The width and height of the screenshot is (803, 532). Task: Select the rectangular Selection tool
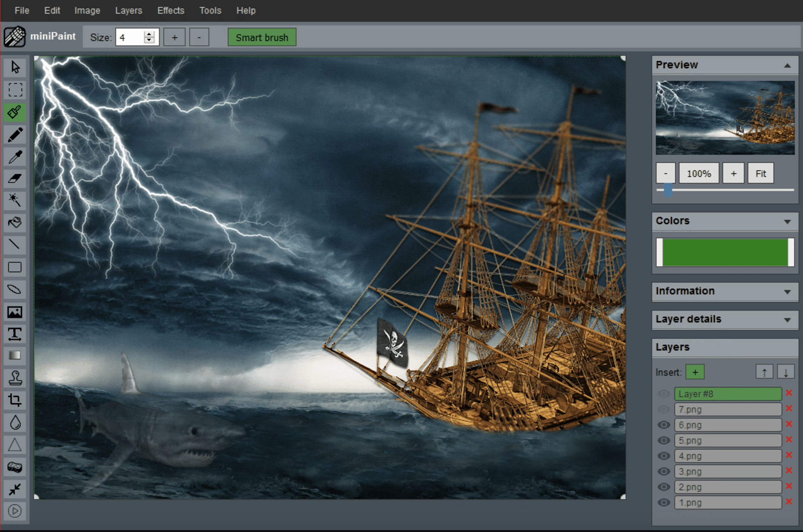(x=15, y=90)
